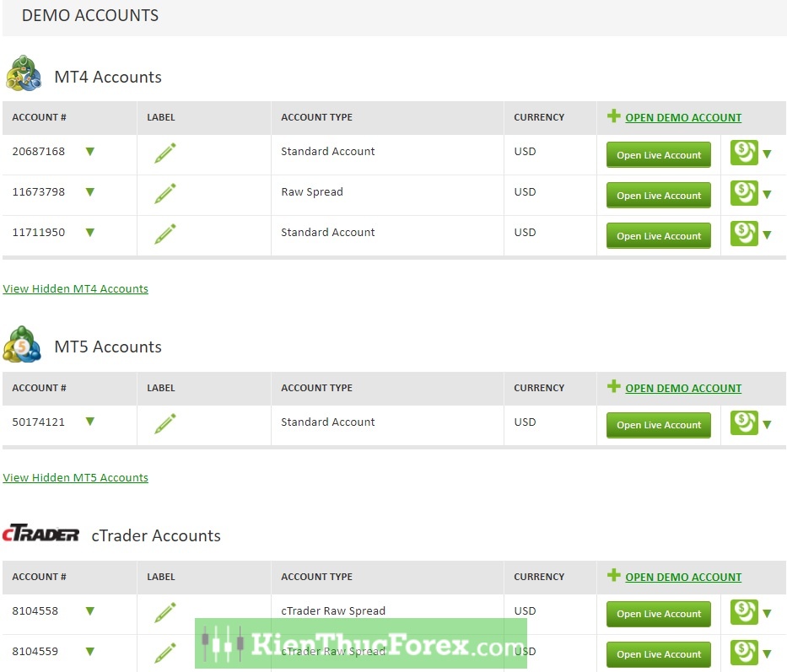Click funds coin icon for account 11673798

point(744,193)
